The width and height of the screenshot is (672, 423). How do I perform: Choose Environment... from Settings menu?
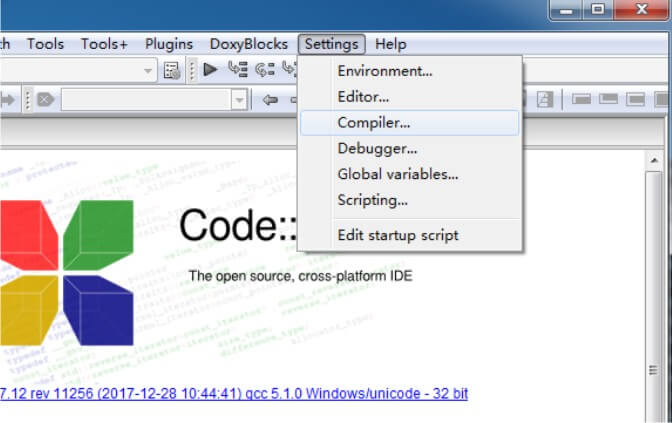tap(410, 71)
